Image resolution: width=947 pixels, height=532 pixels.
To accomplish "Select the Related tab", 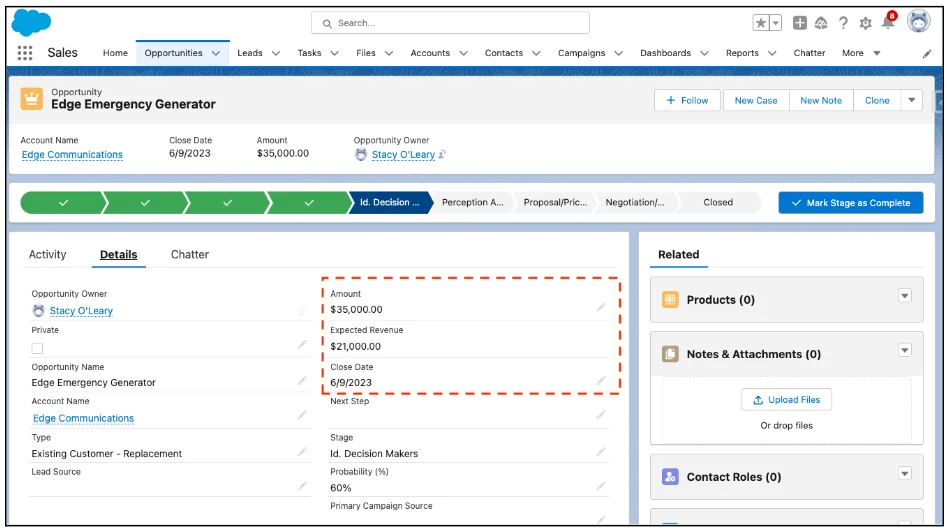I will click(x=678, y=255).
